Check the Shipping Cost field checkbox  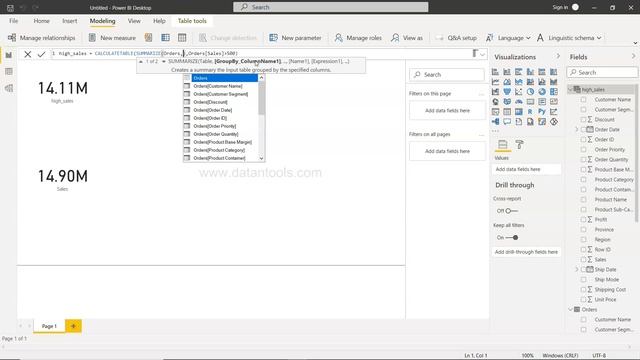(x=584, y=289)
